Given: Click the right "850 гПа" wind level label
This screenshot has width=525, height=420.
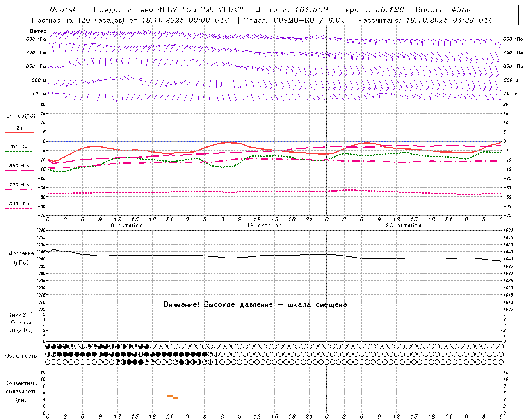Looking at the screenshot, I should tap(513, 66).
